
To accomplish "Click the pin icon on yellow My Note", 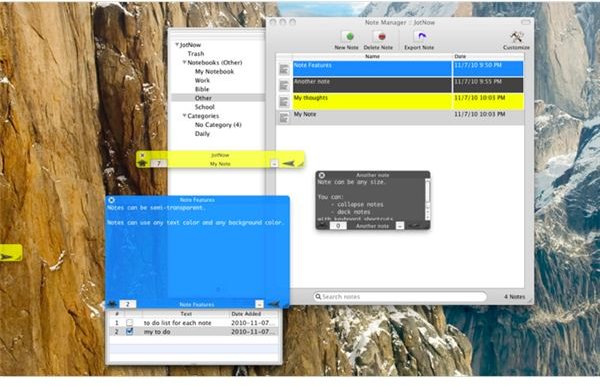I will 142,163.
